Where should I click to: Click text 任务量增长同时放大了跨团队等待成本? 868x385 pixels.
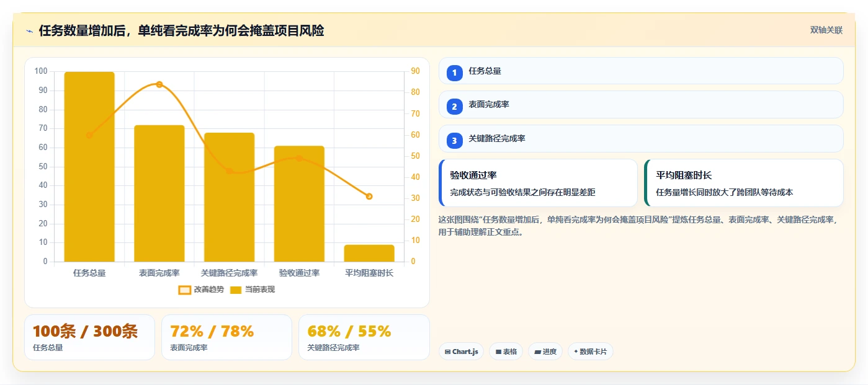(724, 192)
